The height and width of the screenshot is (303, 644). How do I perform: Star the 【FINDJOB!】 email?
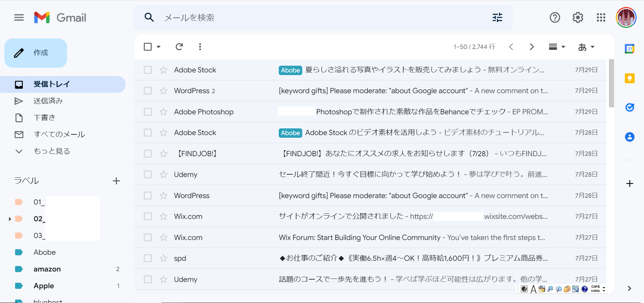[x=163, y=154]
